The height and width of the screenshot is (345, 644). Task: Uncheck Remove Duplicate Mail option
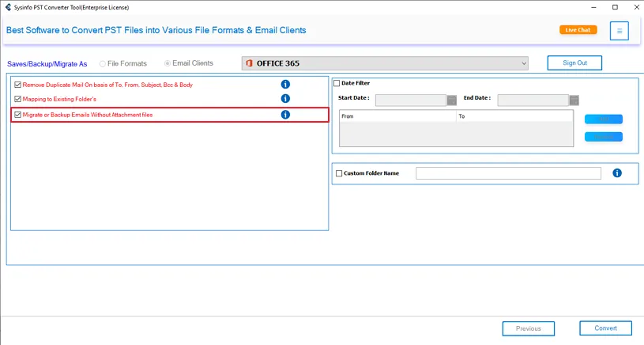coord(17,84)
